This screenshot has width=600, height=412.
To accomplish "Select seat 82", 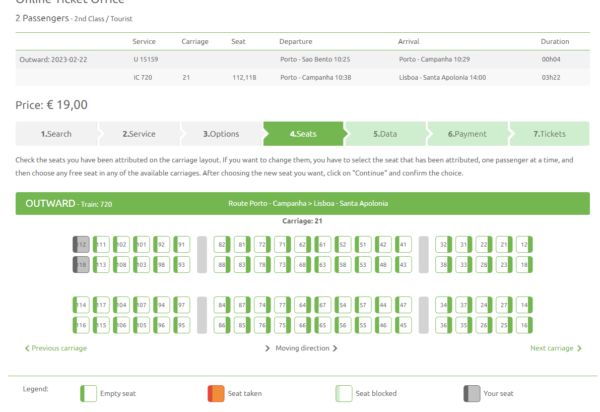I will point(222,244).
